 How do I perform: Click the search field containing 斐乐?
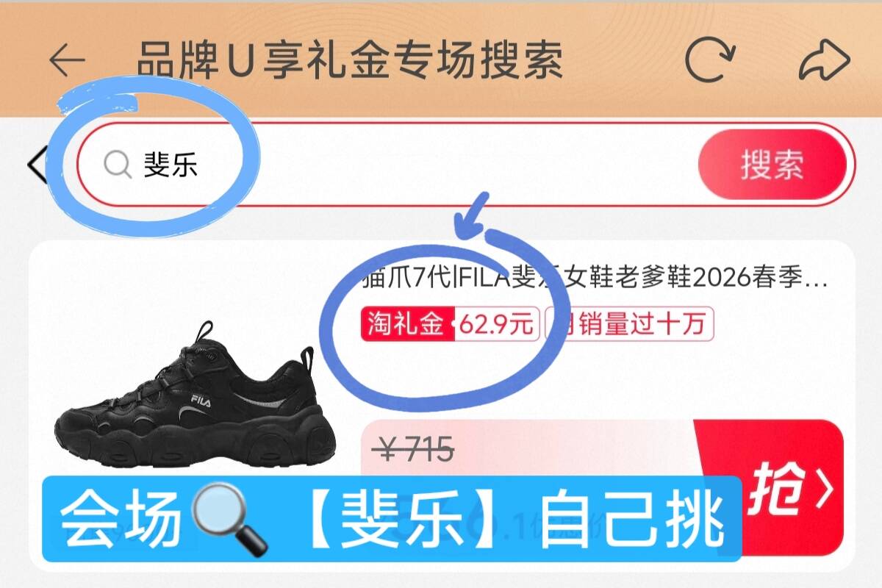point(466,165)
